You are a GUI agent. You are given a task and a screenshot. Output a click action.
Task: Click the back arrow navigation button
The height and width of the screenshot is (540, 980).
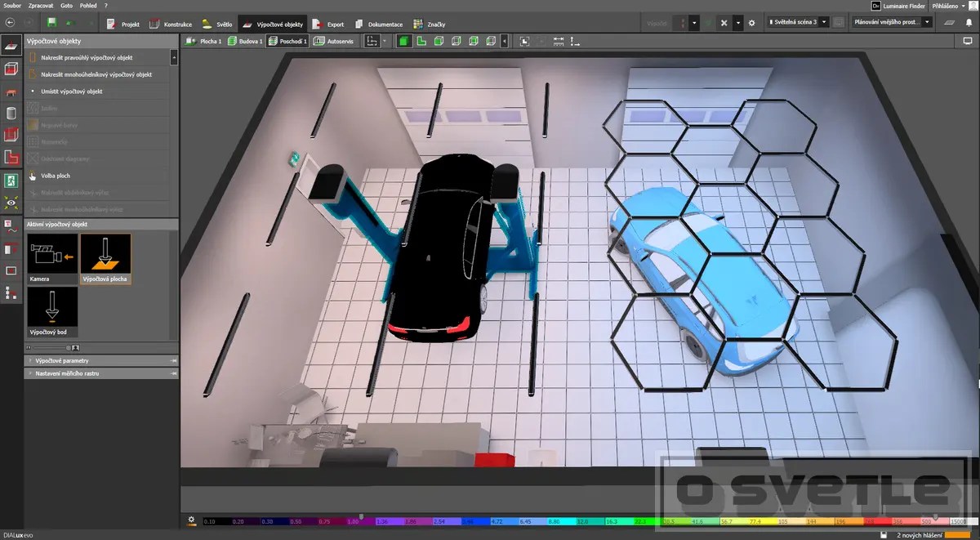tap(10, 24)
